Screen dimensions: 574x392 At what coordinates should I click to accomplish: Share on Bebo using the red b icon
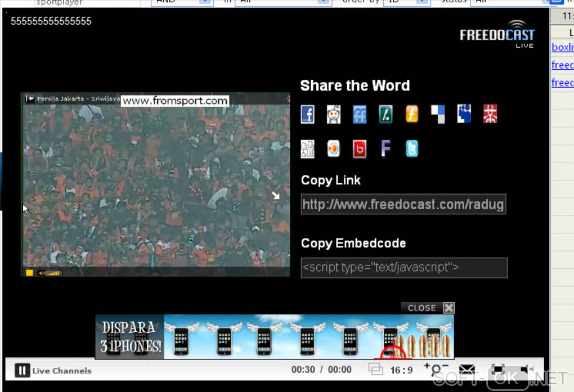coord(360,149)
